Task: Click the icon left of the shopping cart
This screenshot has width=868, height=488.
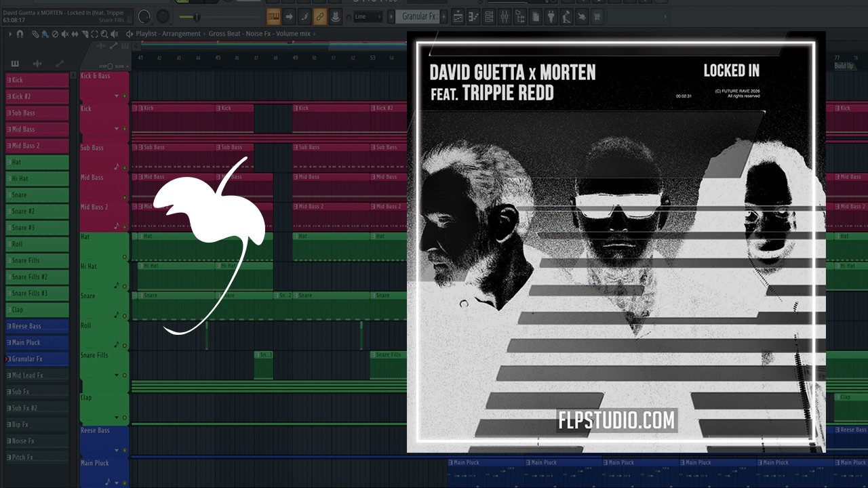Action: point(582,16)
